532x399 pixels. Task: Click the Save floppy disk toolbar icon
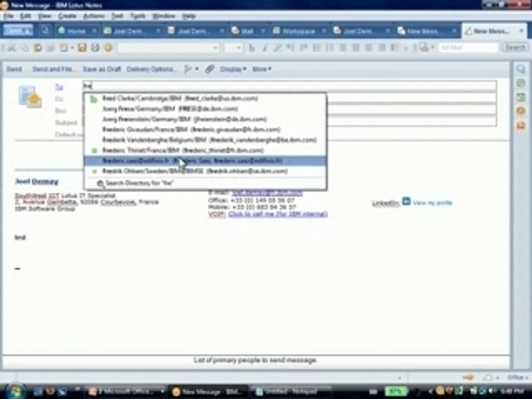(x=82, y=48)
